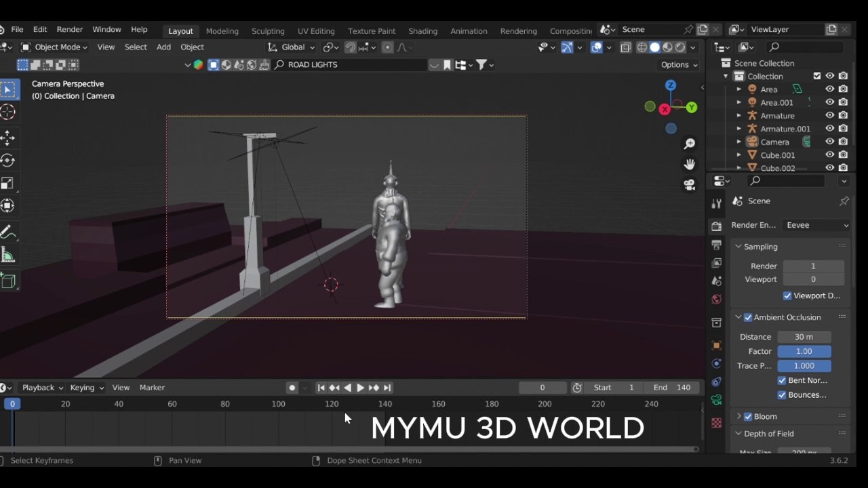Hide the Area light in outliner
Screen dimensions: 868x488
829,89
